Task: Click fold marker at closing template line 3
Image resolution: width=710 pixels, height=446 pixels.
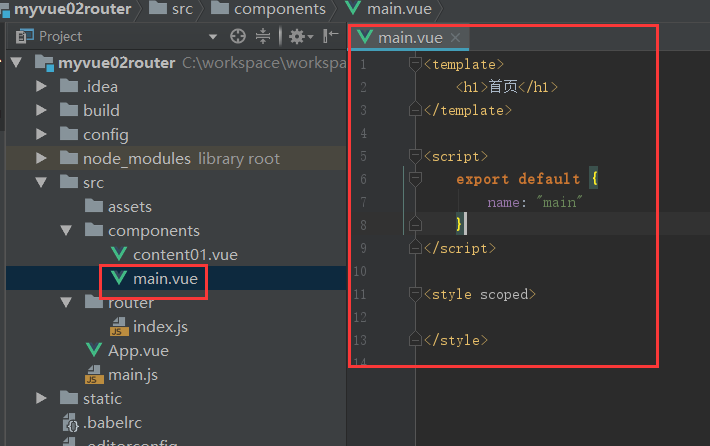Action: 415,110
